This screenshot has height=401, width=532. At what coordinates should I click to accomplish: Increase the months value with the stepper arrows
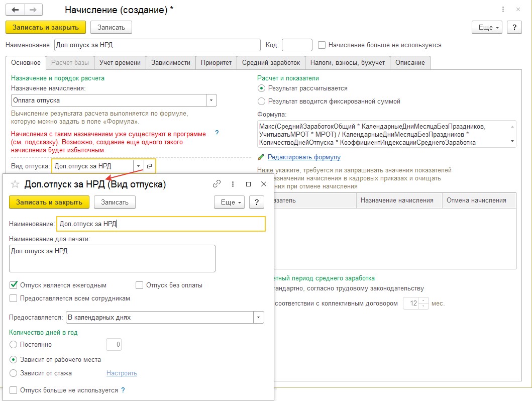coord(423,300)
